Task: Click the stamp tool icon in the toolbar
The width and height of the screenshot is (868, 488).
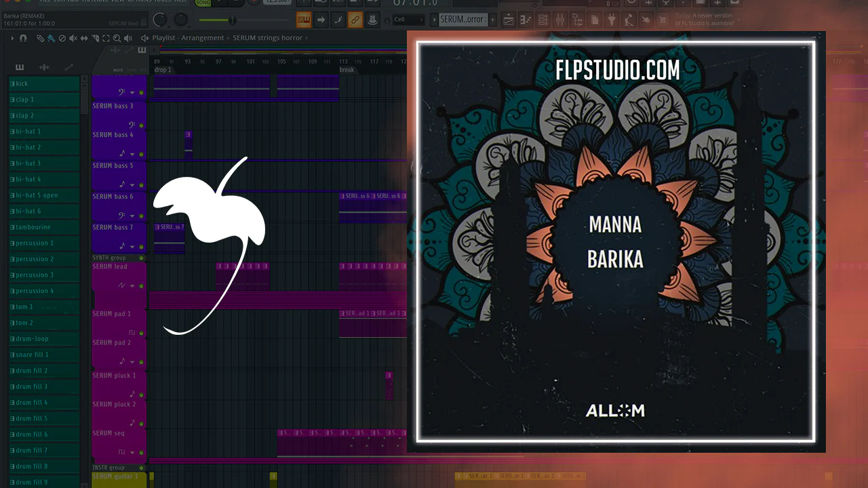Action: (372, 20)
